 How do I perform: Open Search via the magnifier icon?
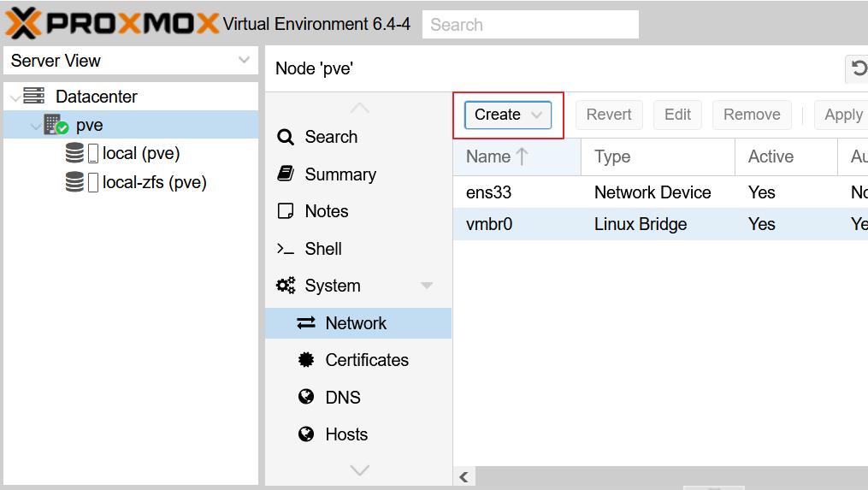286,137
